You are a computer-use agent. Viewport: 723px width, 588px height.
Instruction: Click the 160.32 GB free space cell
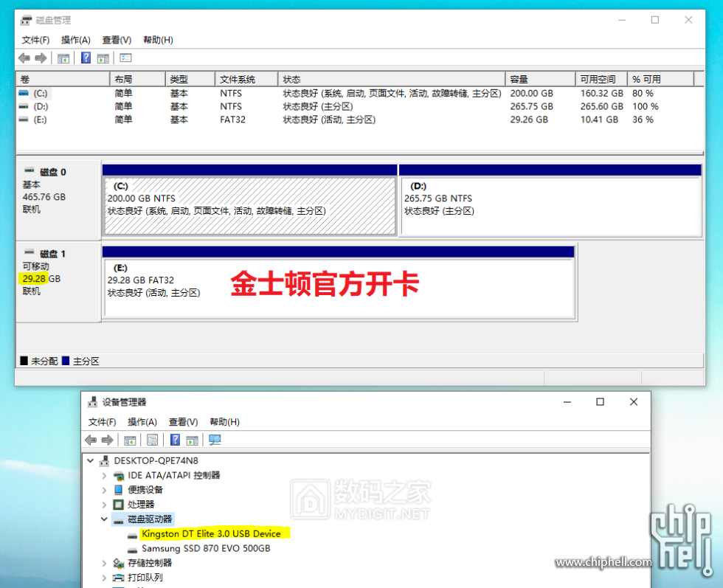tap(602, 93)
